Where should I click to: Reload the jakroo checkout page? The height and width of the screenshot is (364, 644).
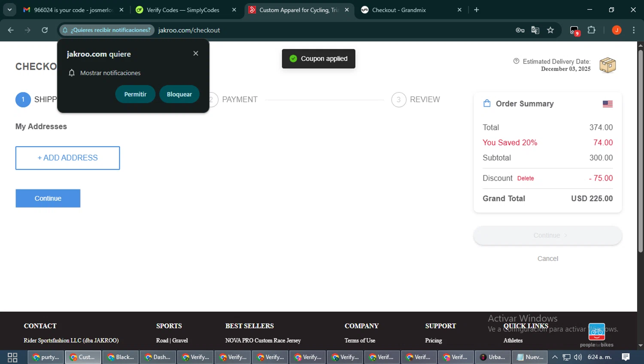coord(45,30)
